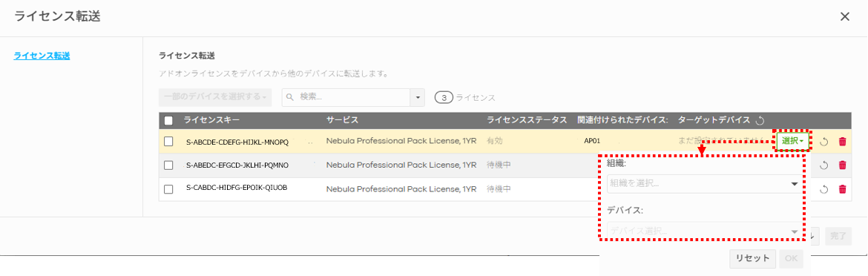Click the リセット button
868x276 pixels.
(752, 257)
